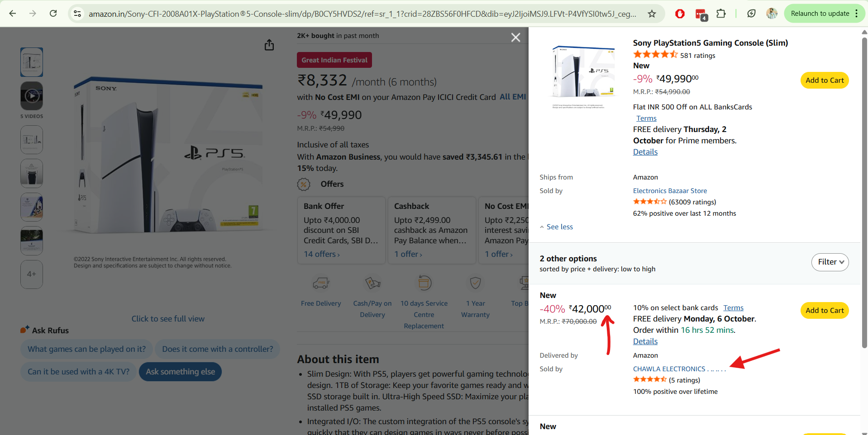Screen dimensions: 868x435
Task: Open CHAWLA ELECTRONICS seller link
Action: [669, 369]
